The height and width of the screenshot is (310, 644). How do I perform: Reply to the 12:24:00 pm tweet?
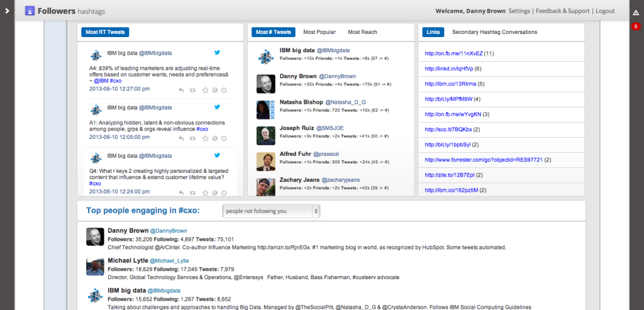(x=181, y=192)
